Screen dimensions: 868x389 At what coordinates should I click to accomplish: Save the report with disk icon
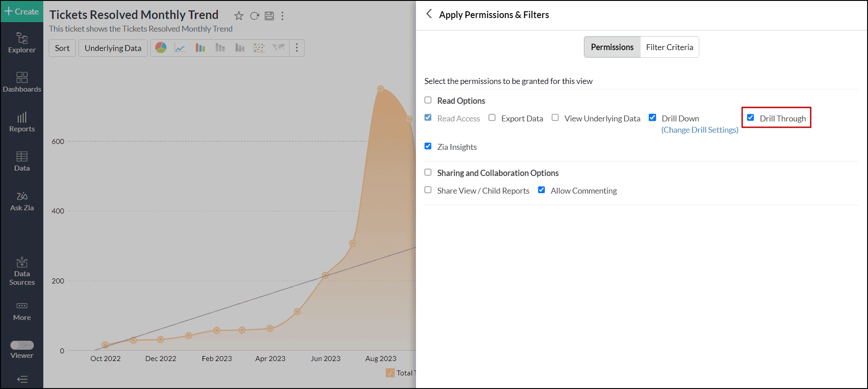pyautogui.click(x=269, y=16)
